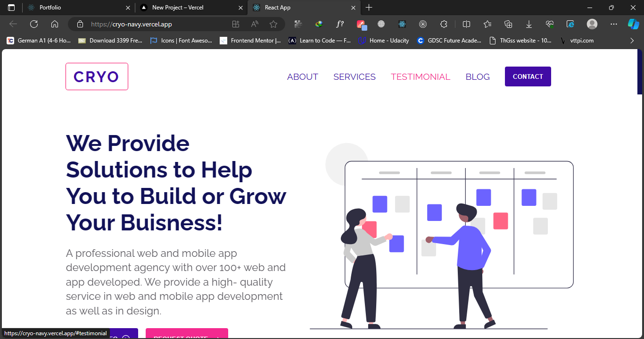Open the Extensions puzzle-piece icon
Image resolution: width=644 pixels, height=339 pixels.
pos(443,24)
